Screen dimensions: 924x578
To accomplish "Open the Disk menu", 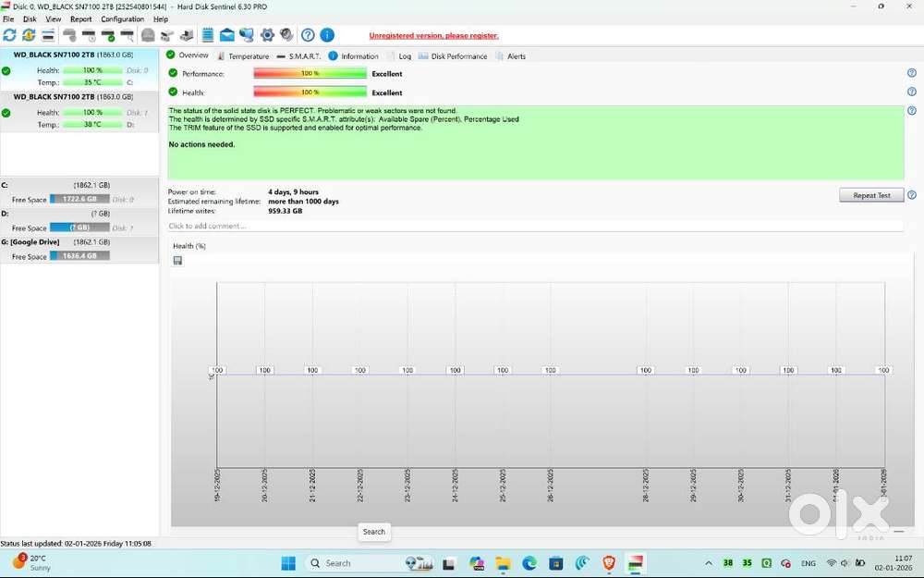I will [x=30, y=18].
